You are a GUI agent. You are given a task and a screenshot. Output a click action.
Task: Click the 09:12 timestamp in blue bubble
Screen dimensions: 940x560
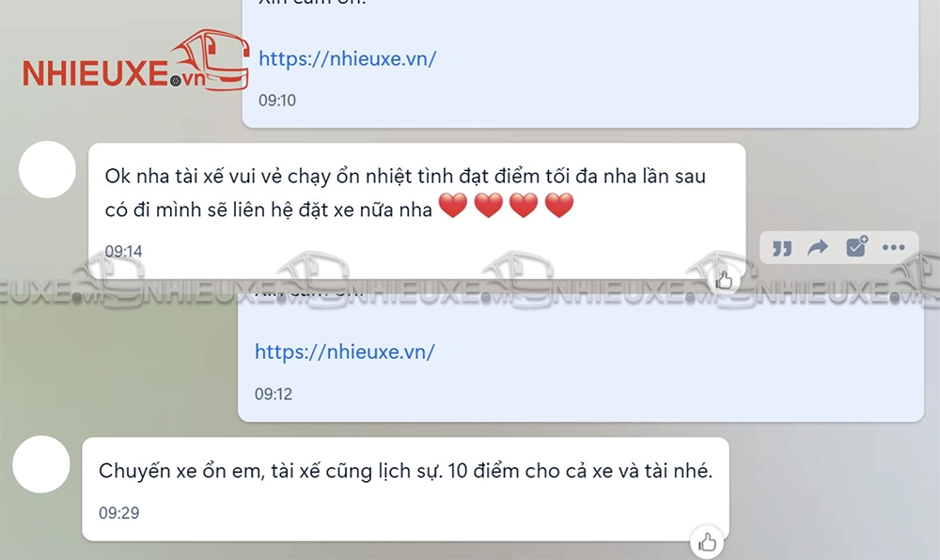(x=274, y=394)
